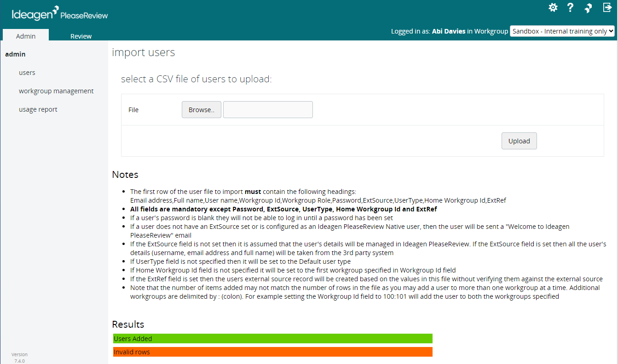Screen dimensions: 618x364
Task: Open the workgroup selector dropdown
Action: (x=562, y=31)
